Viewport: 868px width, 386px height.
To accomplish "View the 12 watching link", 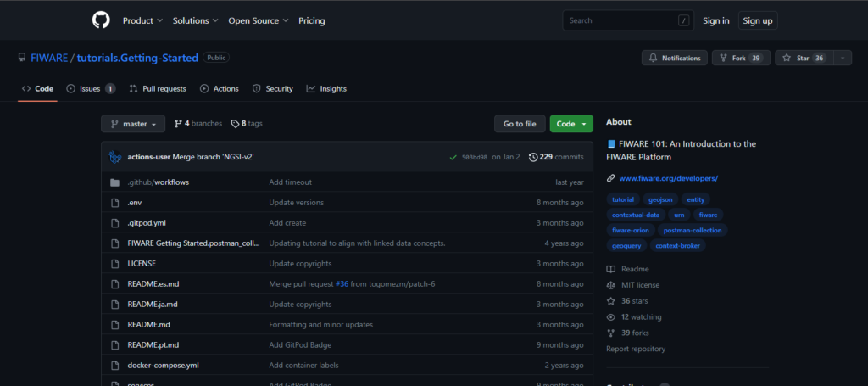I will tap(634, 317).
